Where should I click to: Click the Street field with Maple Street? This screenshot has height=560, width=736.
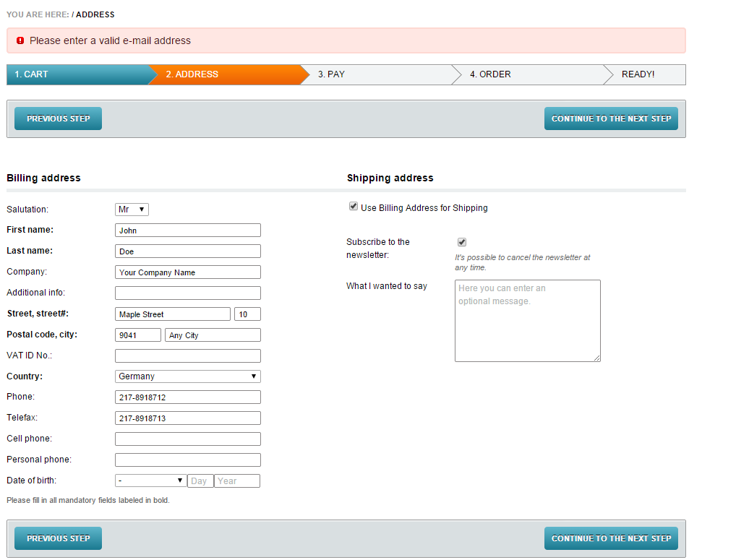click(x=173, y=314)
